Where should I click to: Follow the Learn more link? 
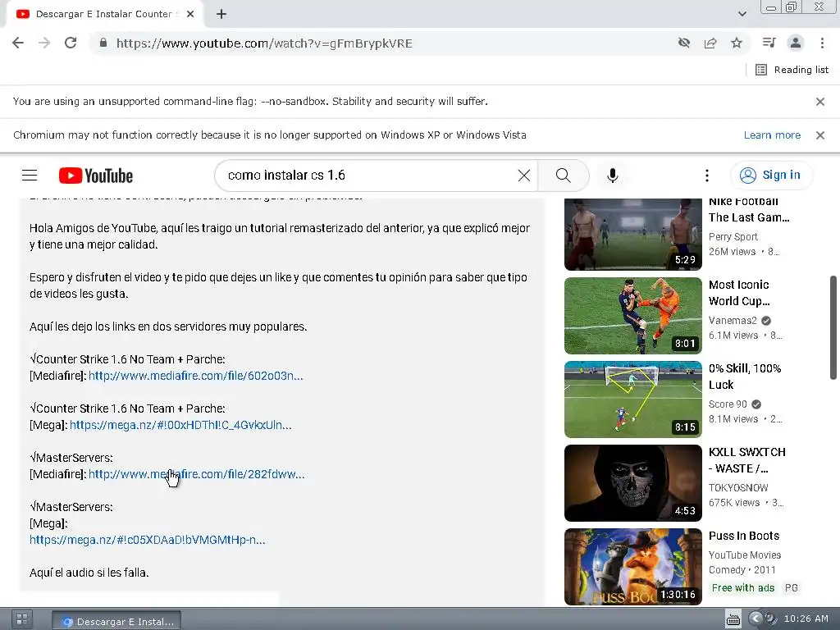[772, 135]
